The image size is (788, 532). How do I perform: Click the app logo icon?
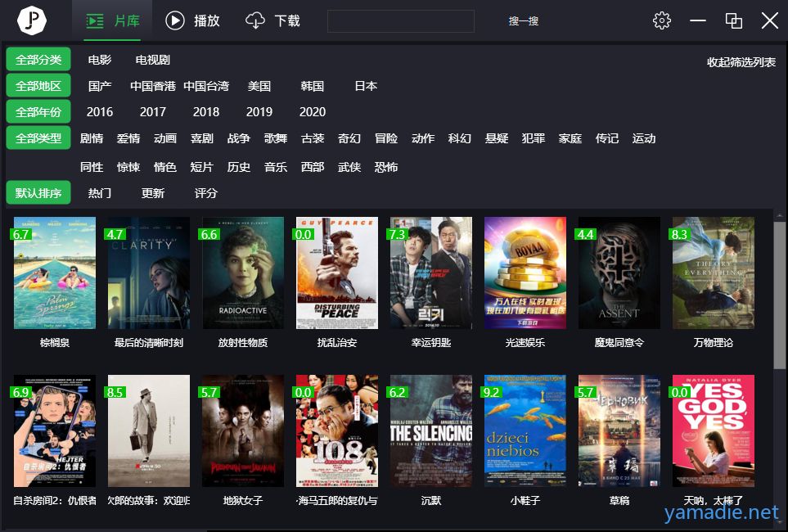(32, 20)
